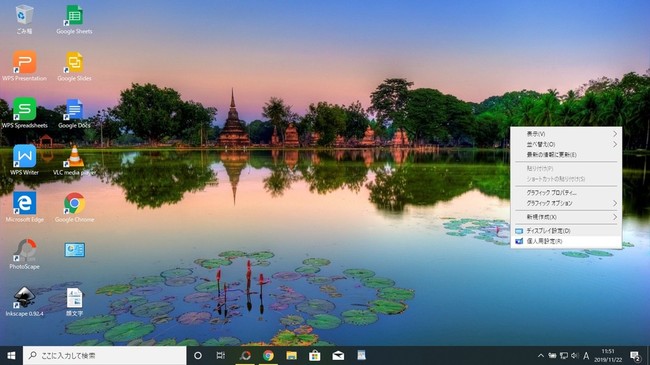
Task: Open the Recycle Bin (ごみ箱) desktop icon
Action: tap(24, 19)
